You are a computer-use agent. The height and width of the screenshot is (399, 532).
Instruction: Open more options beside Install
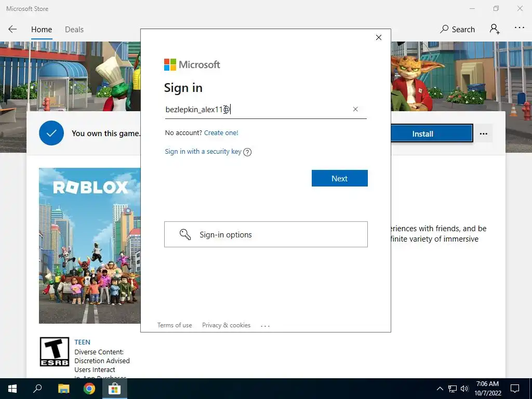pyautogui.click(x=484, y=134)
